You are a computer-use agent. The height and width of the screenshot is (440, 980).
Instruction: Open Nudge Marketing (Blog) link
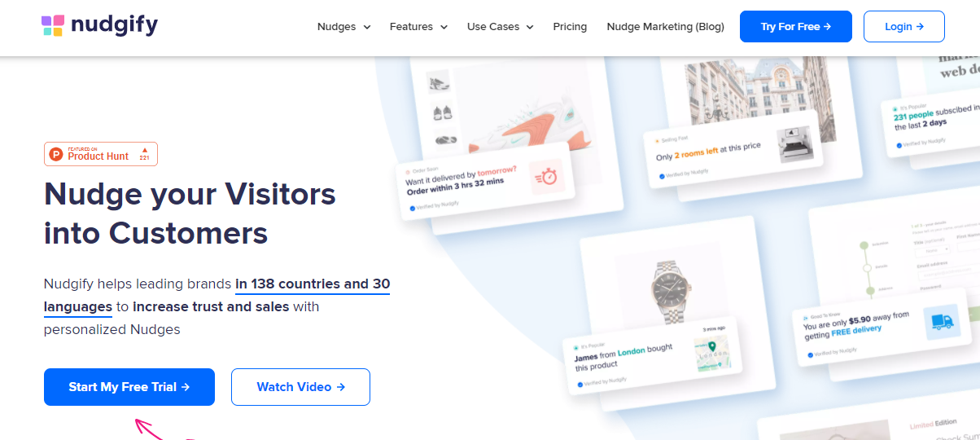665,26
